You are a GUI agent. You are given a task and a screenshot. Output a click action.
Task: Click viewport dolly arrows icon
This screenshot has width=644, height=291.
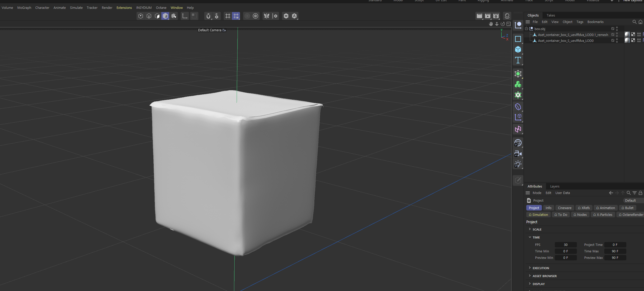[x=497, y=24]
